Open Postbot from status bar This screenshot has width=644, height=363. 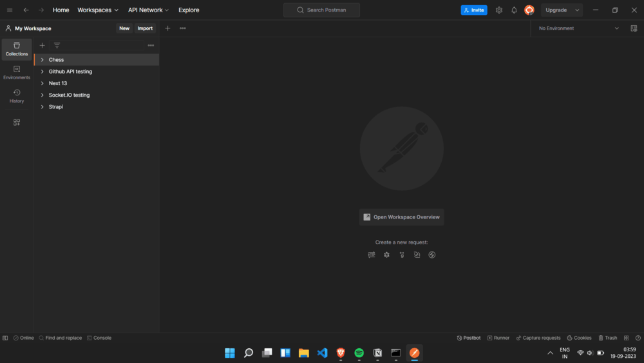[469, 338]
